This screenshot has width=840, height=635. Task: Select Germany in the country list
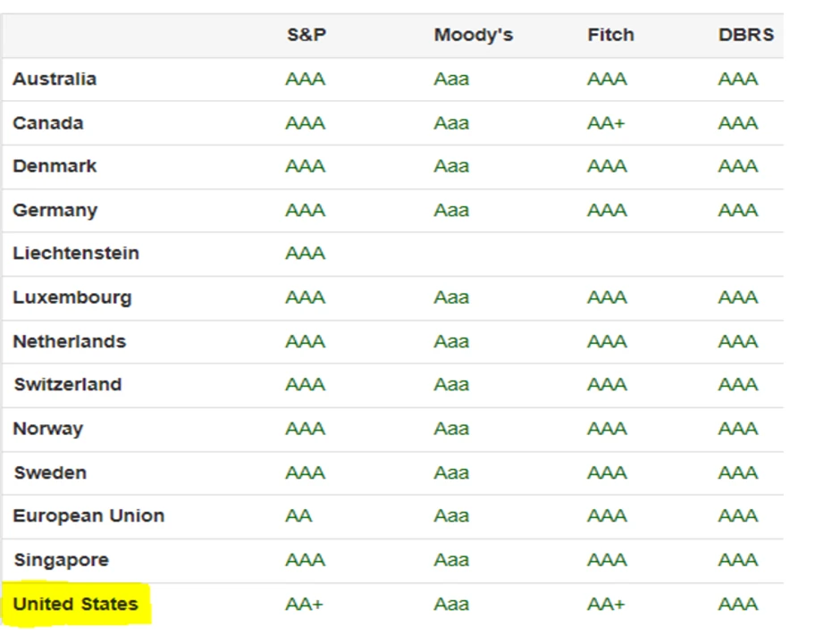pyautogui.click(x=55, y=211)
